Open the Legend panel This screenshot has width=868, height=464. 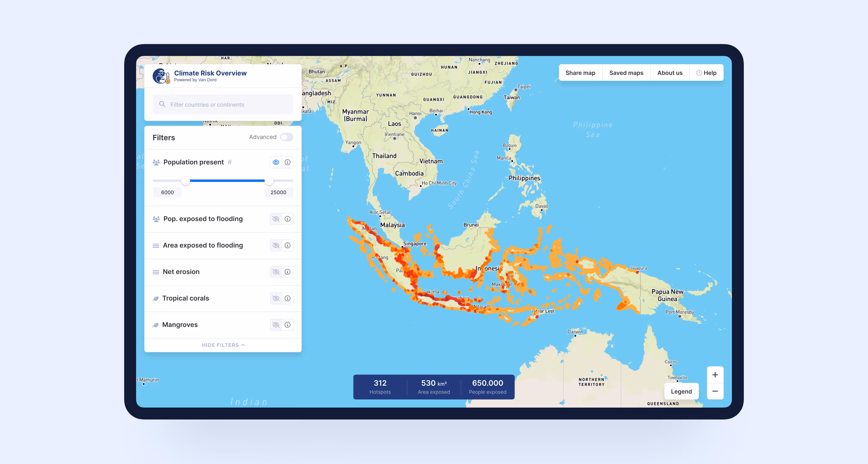click(x=681, y=392)
